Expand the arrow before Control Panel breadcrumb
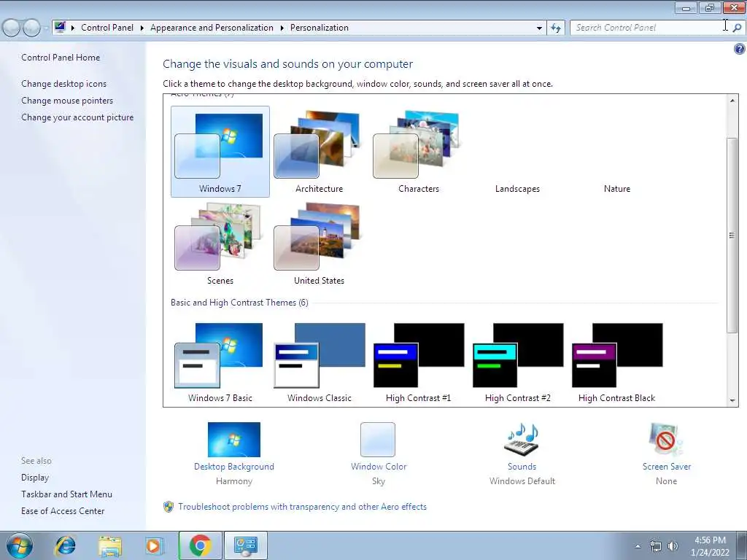This screenshot has height=560, width=747. (x=73, y=28)
